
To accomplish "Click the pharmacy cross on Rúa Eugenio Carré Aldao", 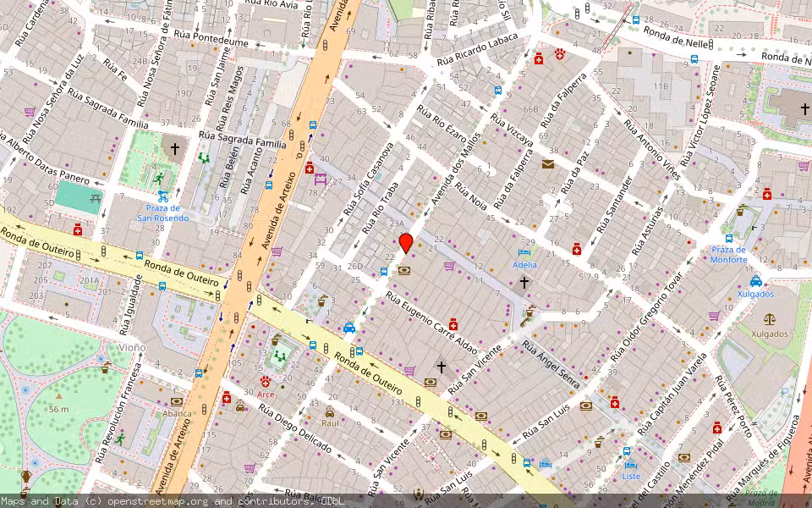I will point(453,324).
